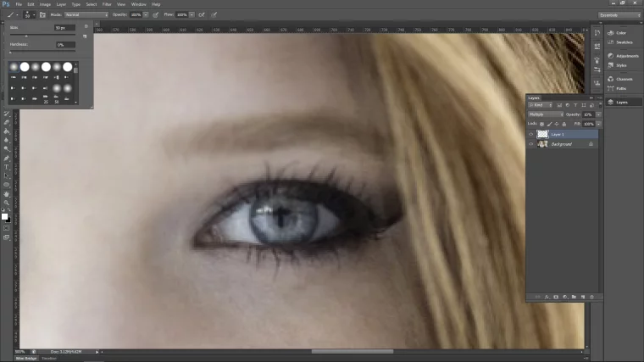Select the Zoom magnifier tool
This screenshot has height=362, width=644.
click(6, 202)
